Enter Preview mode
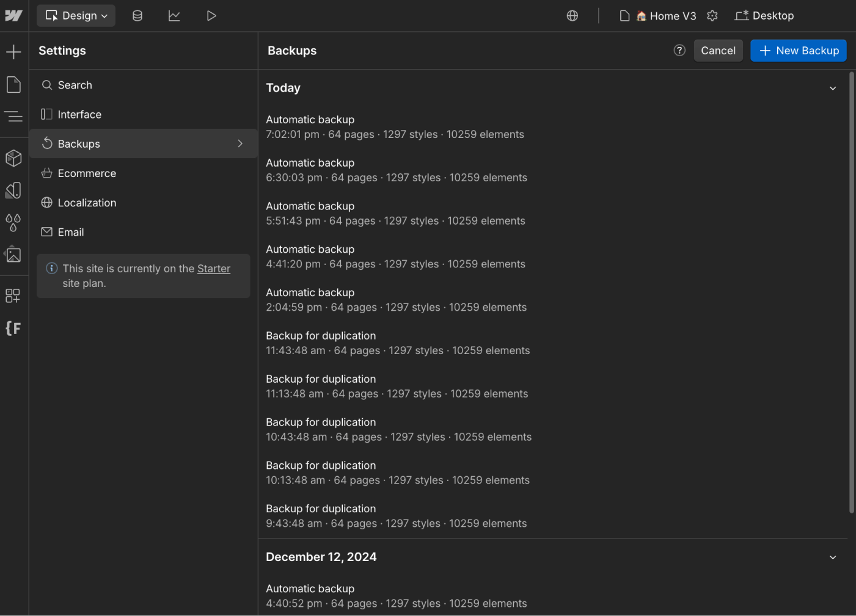Image resolution: width=856 pixels, height=616 pixels. click(212, 15)
